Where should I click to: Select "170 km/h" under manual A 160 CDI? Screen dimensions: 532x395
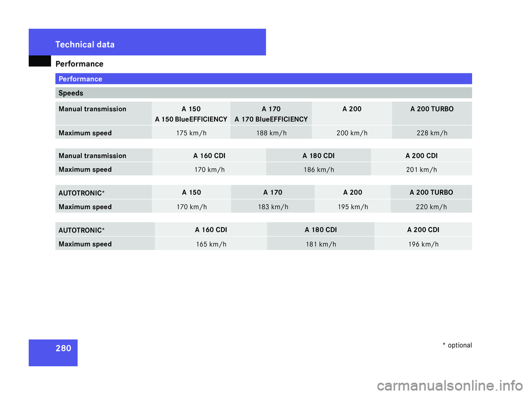coord(209,169)
